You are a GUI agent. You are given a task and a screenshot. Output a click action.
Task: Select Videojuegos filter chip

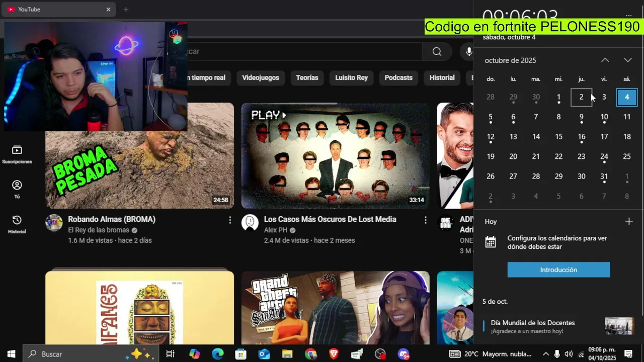(261, 78)
